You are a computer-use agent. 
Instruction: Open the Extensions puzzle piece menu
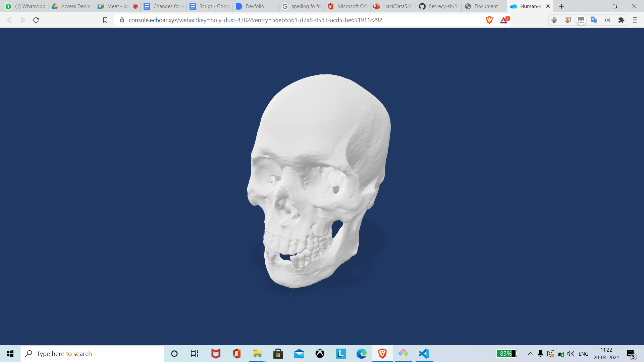click(x=621, y=20)
